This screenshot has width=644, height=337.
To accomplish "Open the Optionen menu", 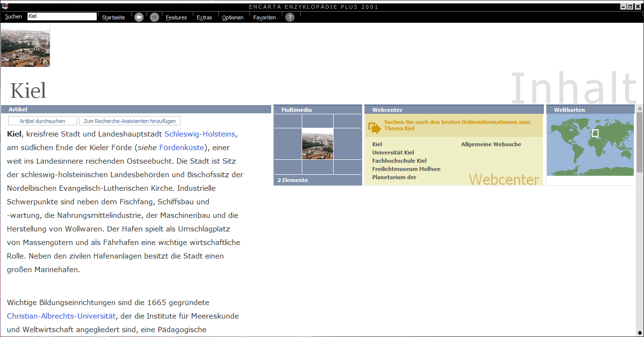I will pyautogui.click(x=233, y=17).
